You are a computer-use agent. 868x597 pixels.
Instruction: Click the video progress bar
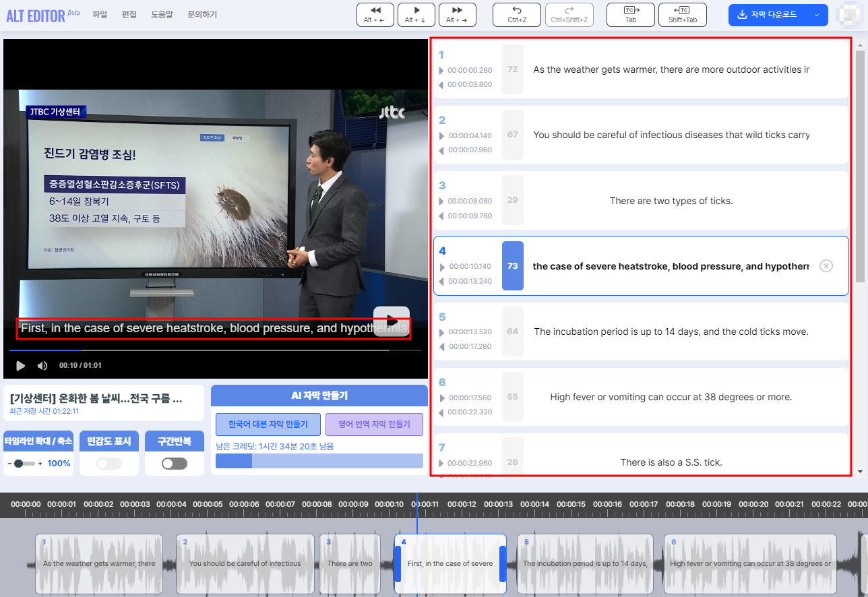(x=216, y=350)
